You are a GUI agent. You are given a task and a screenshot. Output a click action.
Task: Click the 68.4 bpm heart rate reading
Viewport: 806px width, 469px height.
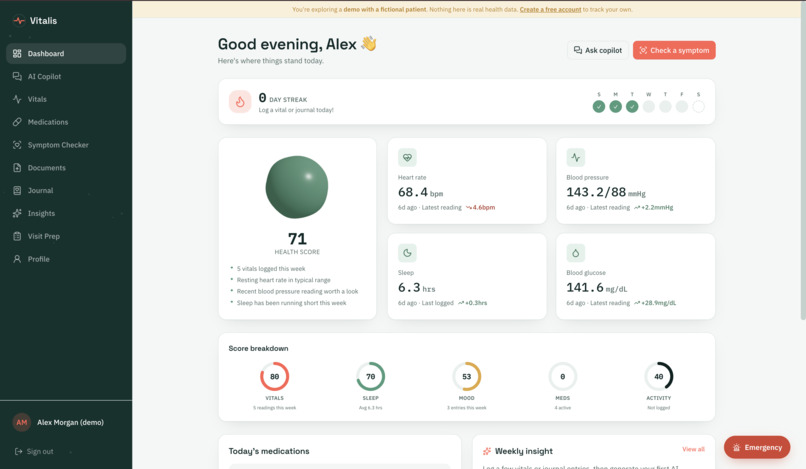(420, 192)
